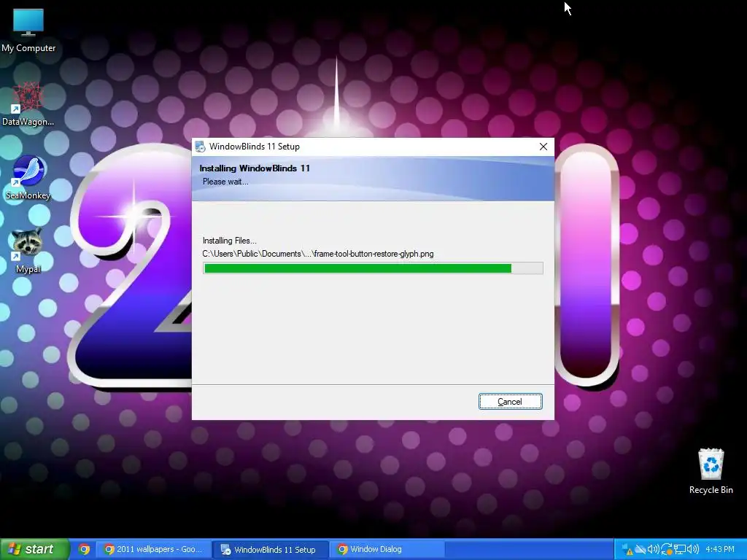Click the Please wait... message
This screenshot has width=747, height=560.
pyautogui.click(x=225, y=182)
